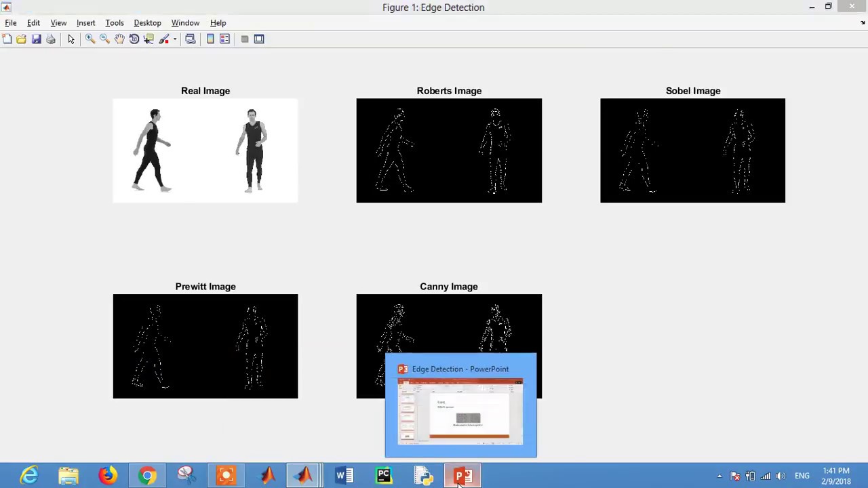
Task: Open the Tools menu
Action: (115, 23)
